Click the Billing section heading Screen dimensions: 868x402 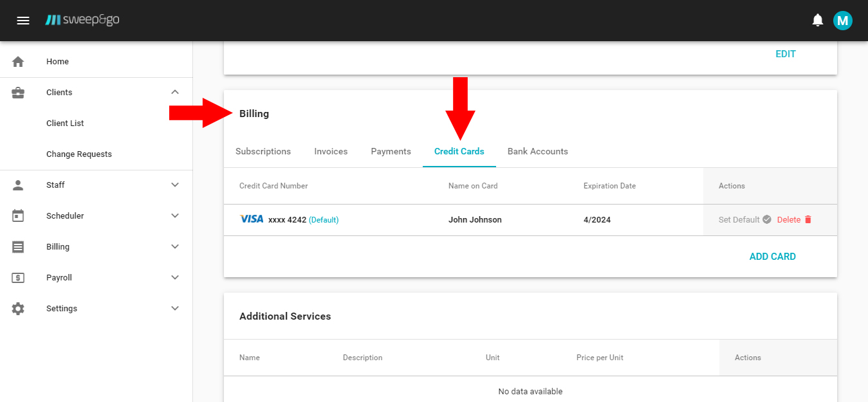[x=254, y=114]
